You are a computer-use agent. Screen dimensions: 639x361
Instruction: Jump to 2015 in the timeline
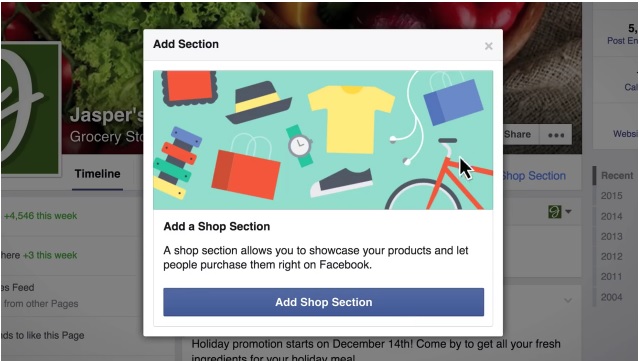point(611,196)
